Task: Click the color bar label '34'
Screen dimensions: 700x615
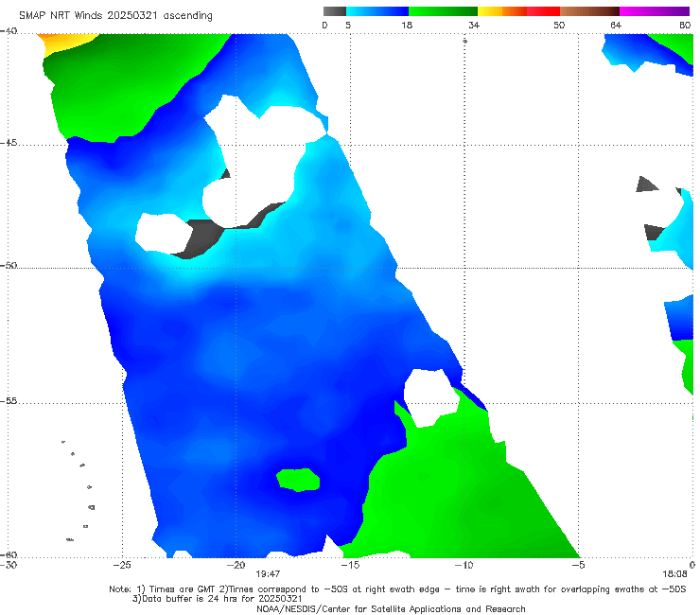Action: click(x=474, y=25)
